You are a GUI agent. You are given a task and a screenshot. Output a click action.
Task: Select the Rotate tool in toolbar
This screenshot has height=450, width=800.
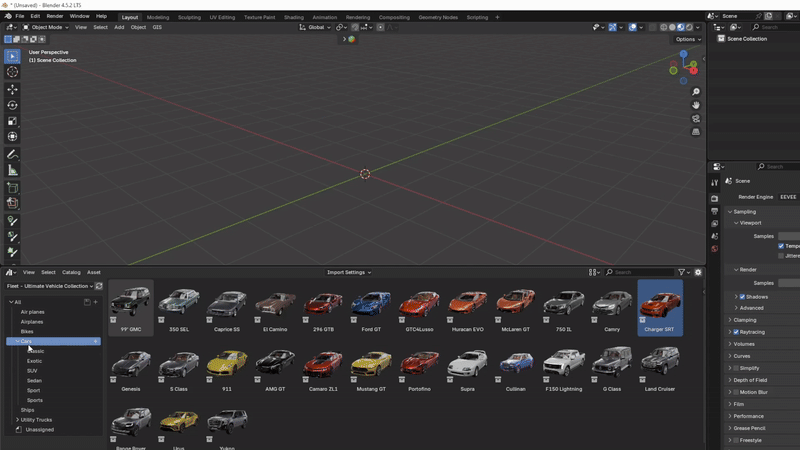pyautogui.click(x=12, y=105)
